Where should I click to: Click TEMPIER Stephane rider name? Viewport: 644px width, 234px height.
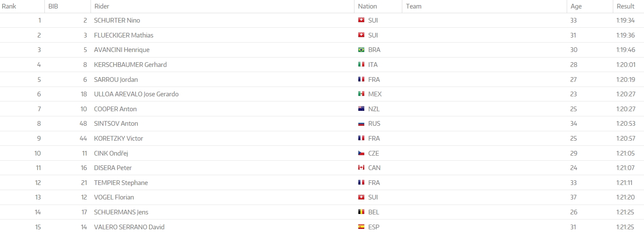pyautogui.click(x=121, y=183)
